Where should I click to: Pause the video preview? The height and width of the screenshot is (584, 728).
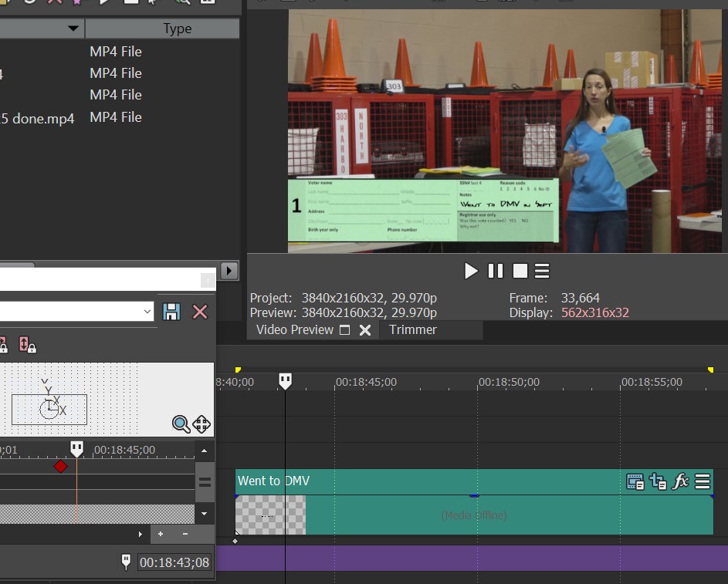496,271
